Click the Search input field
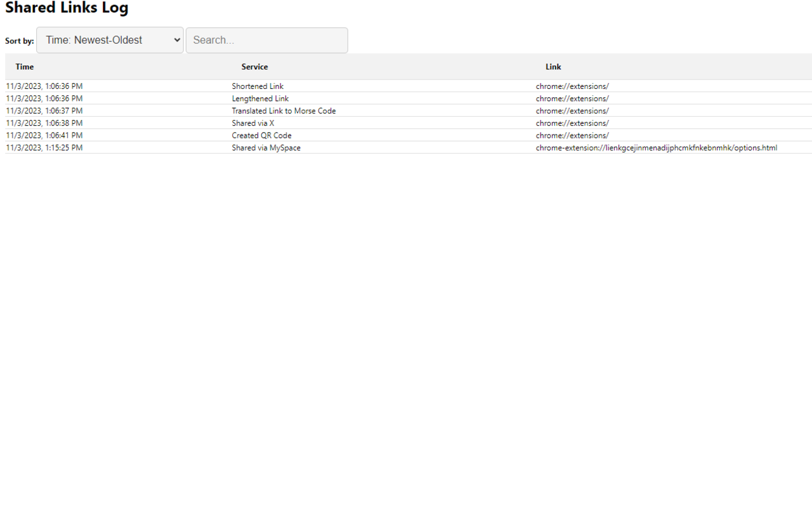 pyautogui.click(x=266, y=40)
